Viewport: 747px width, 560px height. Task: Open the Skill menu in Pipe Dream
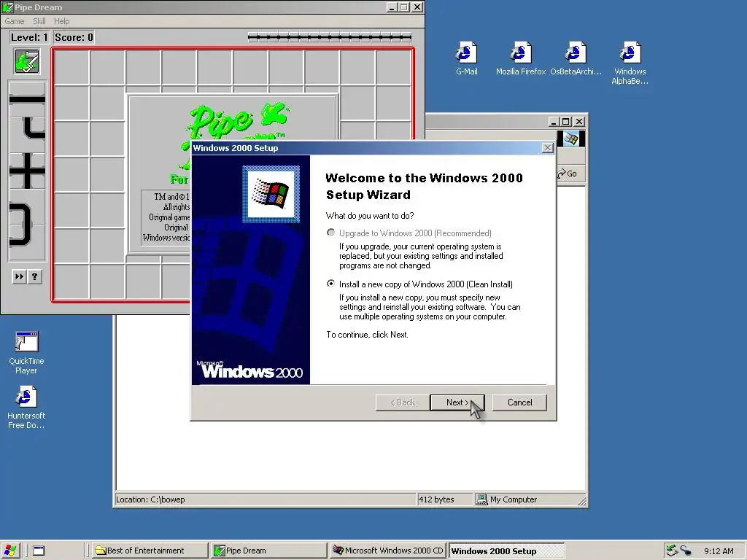click(39, 21)
